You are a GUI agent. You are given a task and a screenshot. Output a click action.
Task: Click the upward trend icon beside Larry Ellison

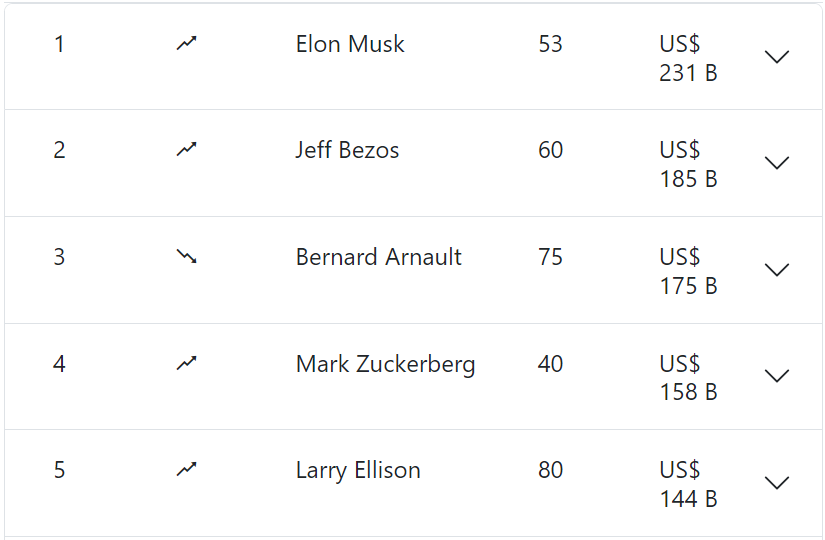[x=186, y=469]
